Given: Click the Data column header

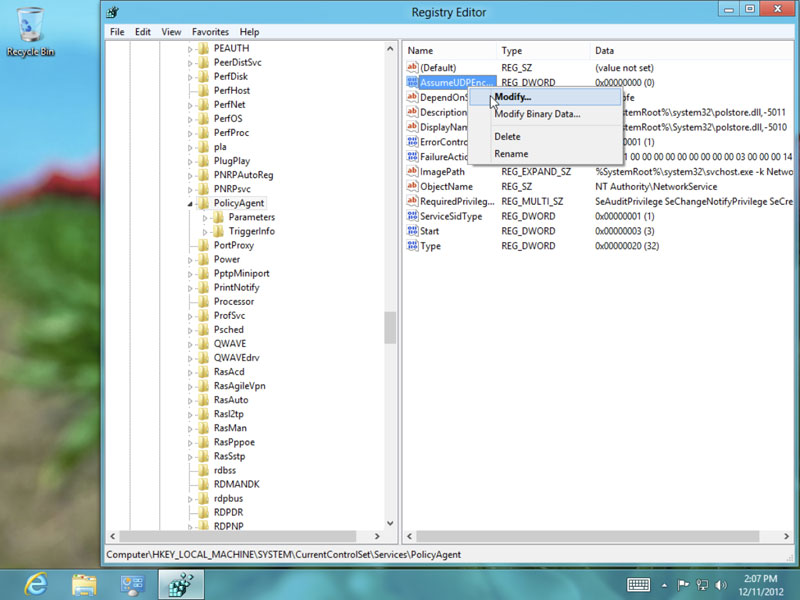Looking at the screenshot, I should coord(605,50).
